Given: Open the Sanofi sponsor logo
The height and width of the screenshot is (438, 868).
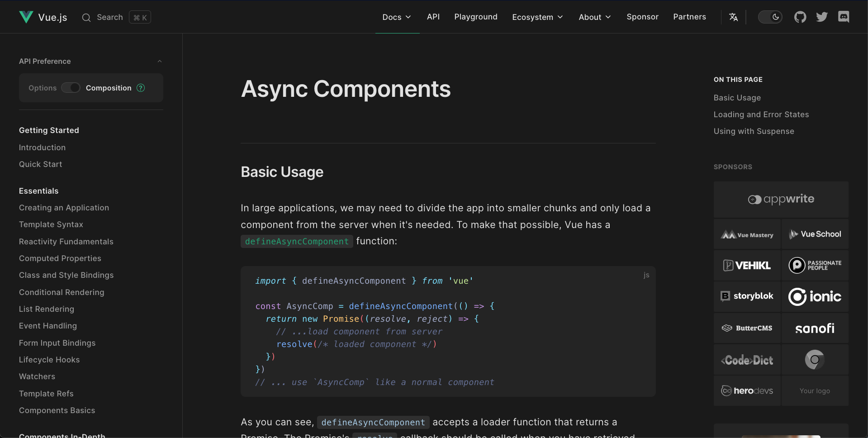Looking at the screenshot, I should pos(815,328).
